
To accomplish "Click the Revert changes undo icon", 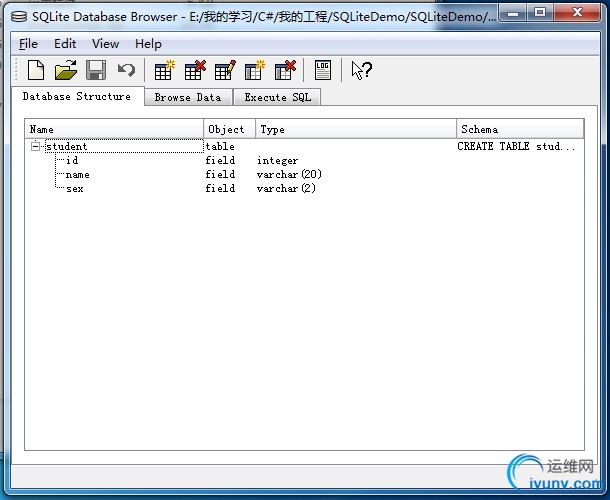I will 126,70.
